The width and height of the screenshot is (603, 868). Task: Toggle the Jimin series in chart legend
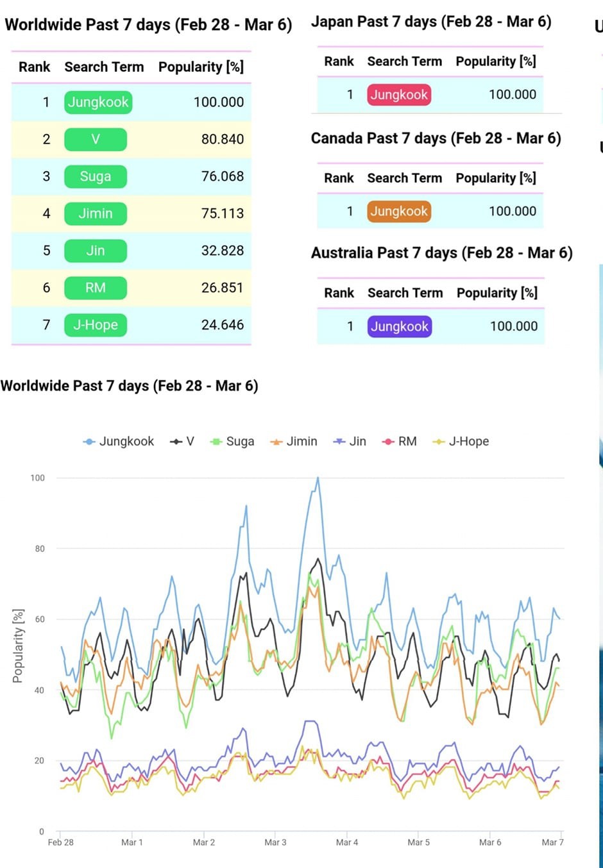pyautogui.click(x=294, y=441)
